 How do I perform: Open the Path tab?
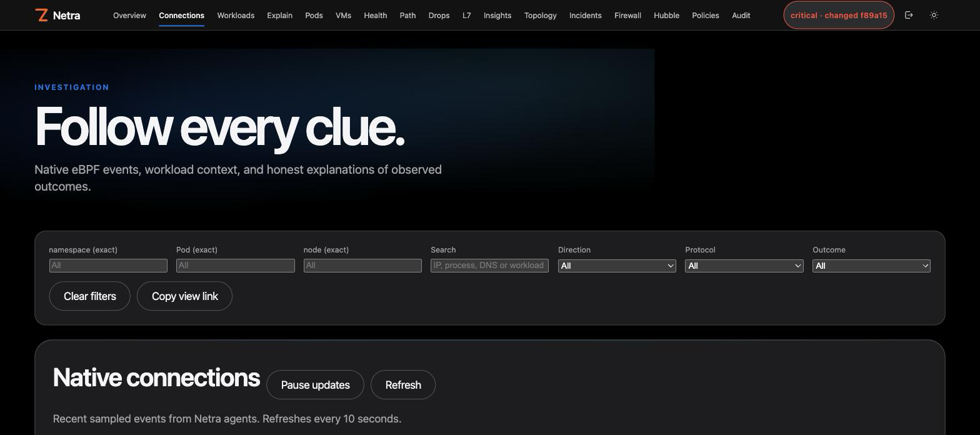pyautogui.click(x=407, y=15)
